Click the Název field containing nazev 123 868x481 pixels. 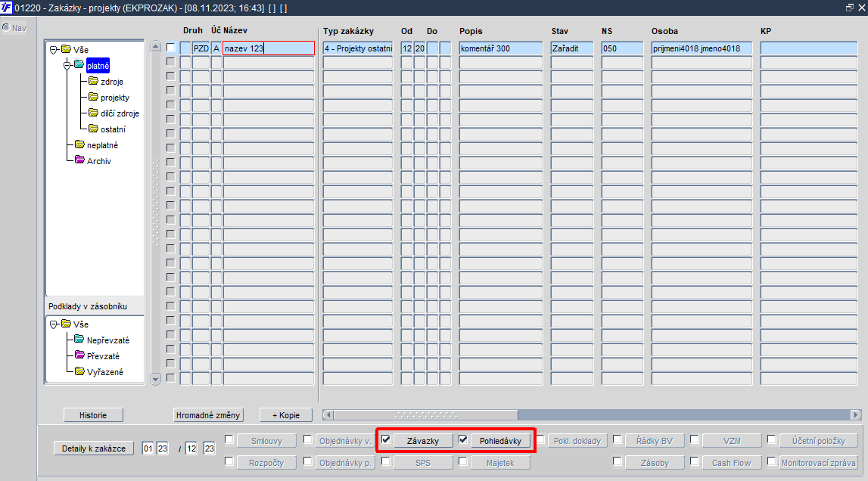(x=269, y=48)
